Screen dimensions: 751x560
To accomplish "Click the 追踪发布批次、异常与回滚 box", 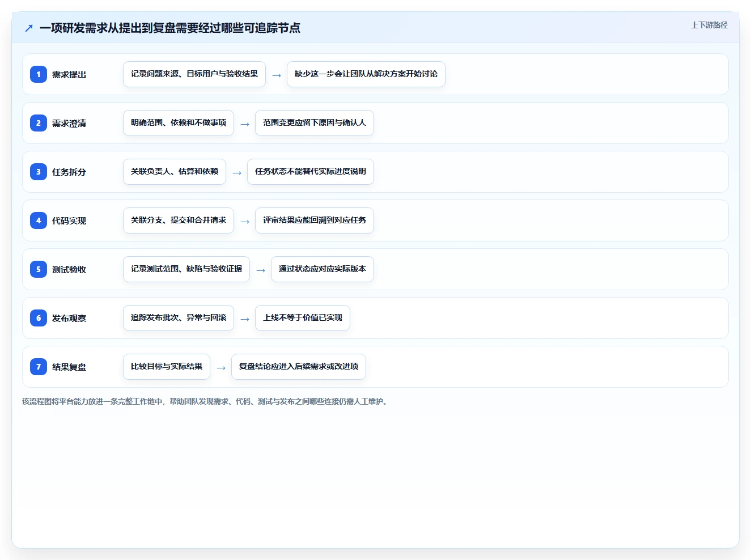I will click(x=179, y=318).
